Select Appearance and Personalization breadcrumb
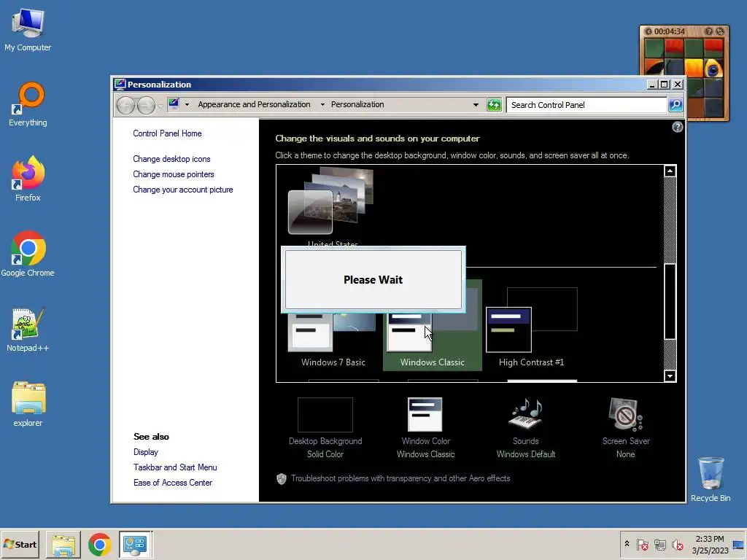The image size is (747, 560). click(x=254, y=104)
